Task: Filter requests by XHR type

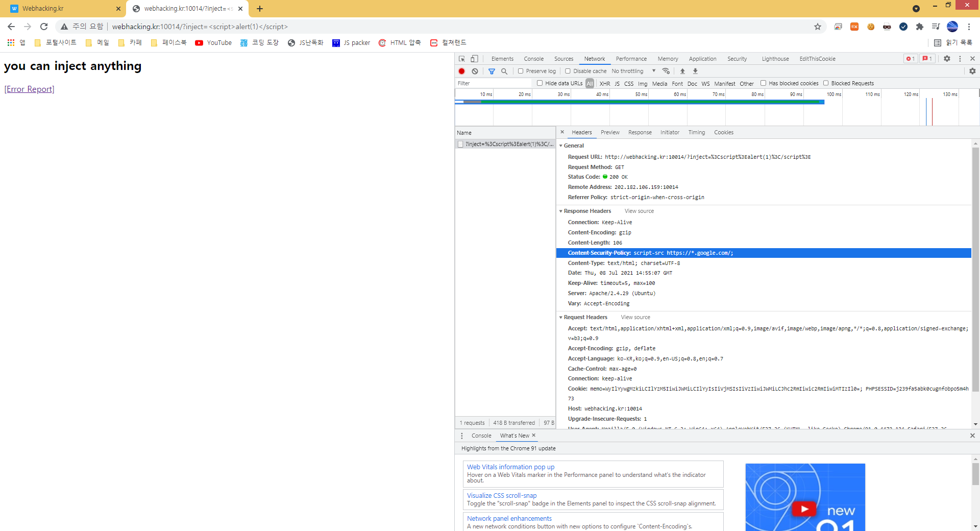Action: coord(605,84)
